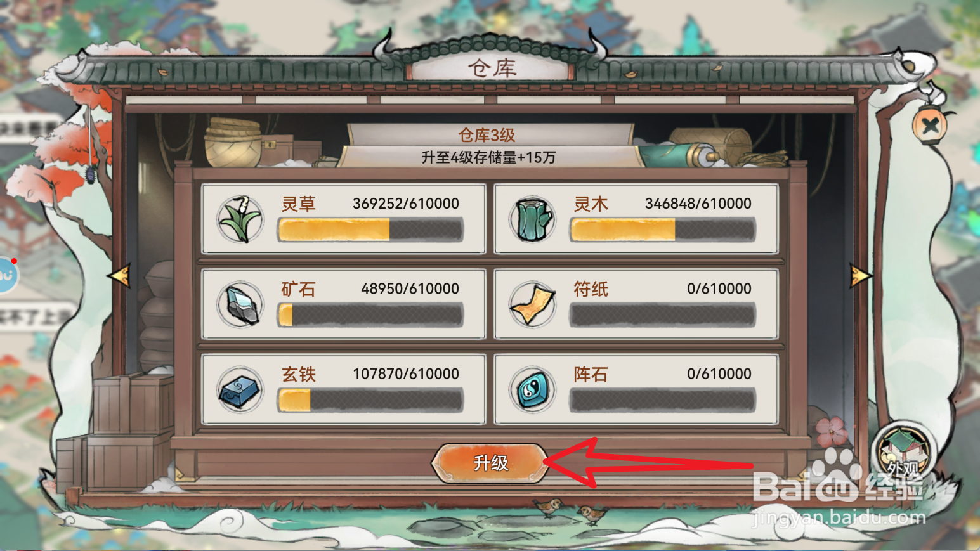Click the 灵草 storage progress bar
This screenshot has height=551, width=980.
click(370, 230)
